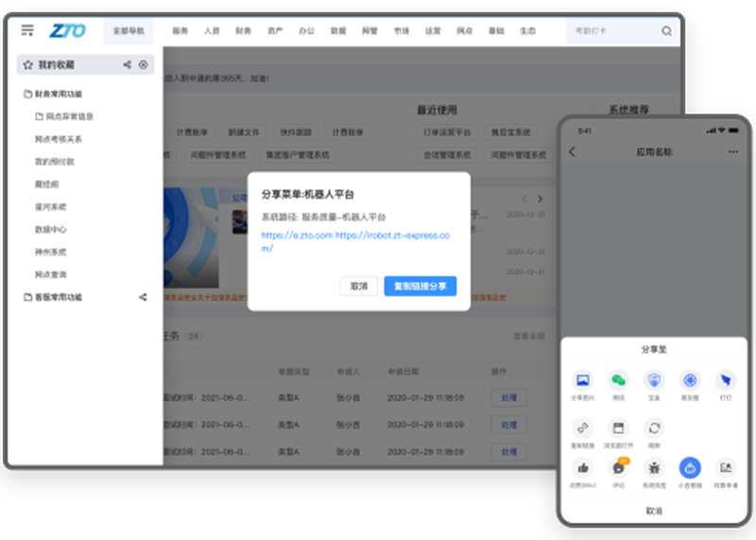Click the 取消 button in share dialog
The width and height of the screenshot is (756, 540).
click(x=359, y=286)
